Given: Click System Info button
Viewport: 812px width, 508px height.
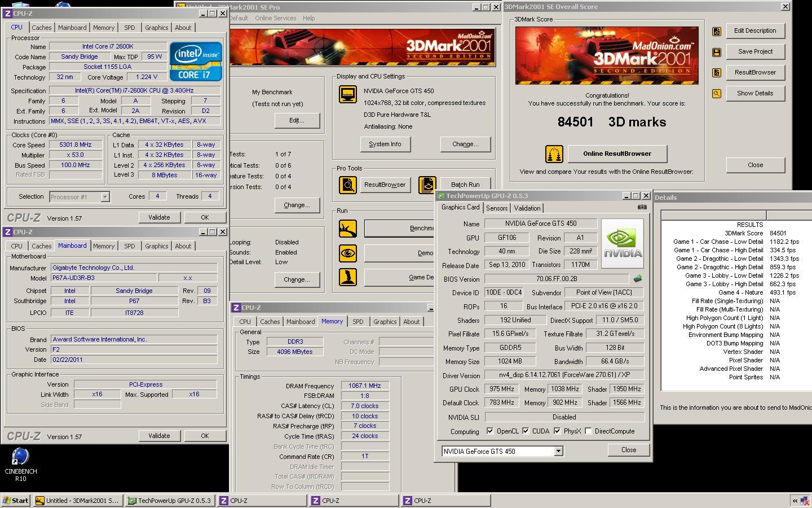Looking at the screenshot, I should [x=385, y=144].
